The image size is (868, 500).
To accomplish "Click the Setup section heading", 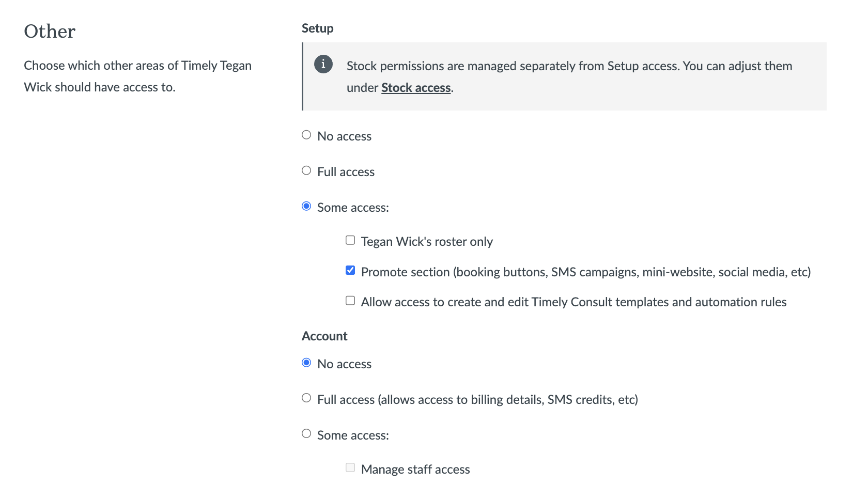I will point(317,28).
